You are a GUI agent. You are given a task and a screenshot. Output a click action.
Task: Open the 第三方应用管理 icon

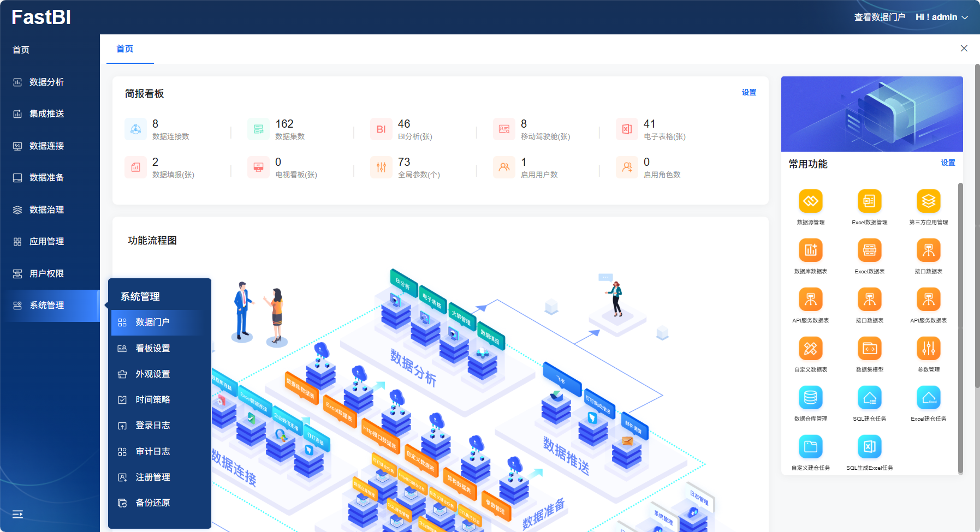tap(928, 201)
